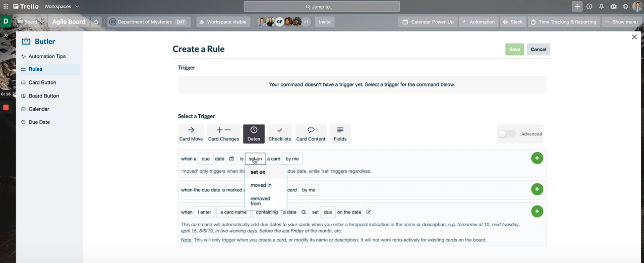Toggle the Advanced switch
Viewport: 644px width, 263px height.
coord(507,134)
